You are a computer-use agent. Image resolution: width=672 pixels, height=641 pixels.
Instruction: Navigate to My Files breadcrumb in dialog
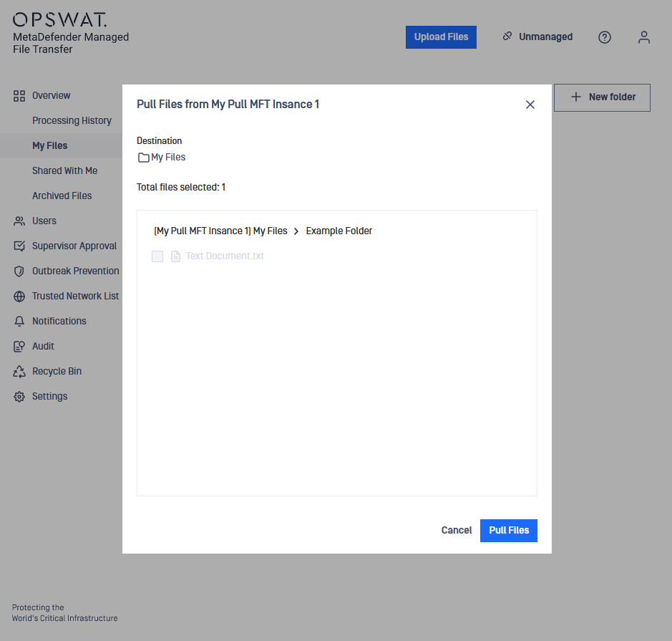tap(220, 231)
